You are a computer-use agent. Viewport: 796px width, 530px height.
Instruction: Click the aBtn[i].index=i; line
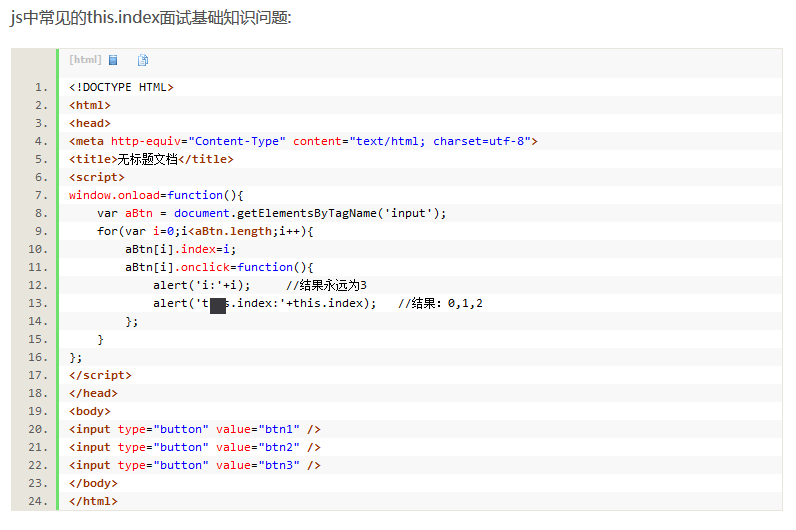click(180, 249)
